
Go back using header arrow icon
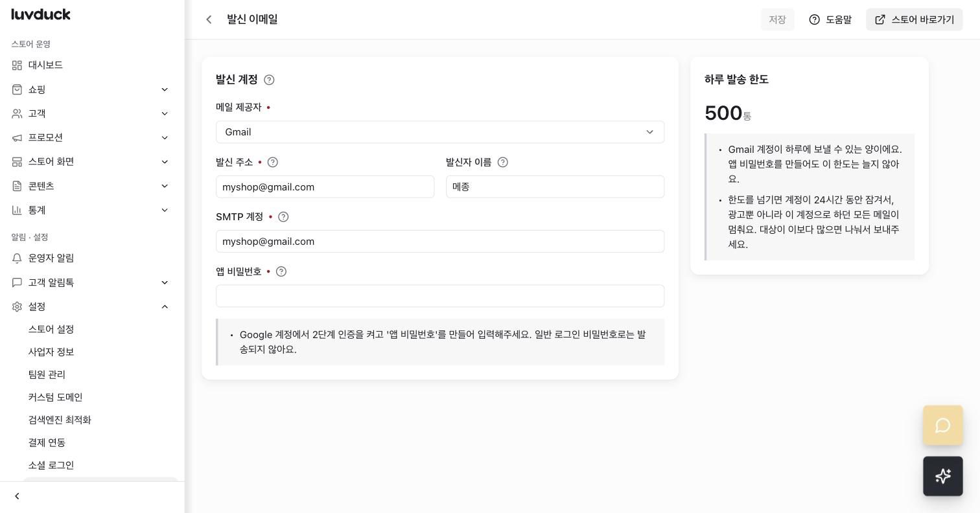point(209,19)
